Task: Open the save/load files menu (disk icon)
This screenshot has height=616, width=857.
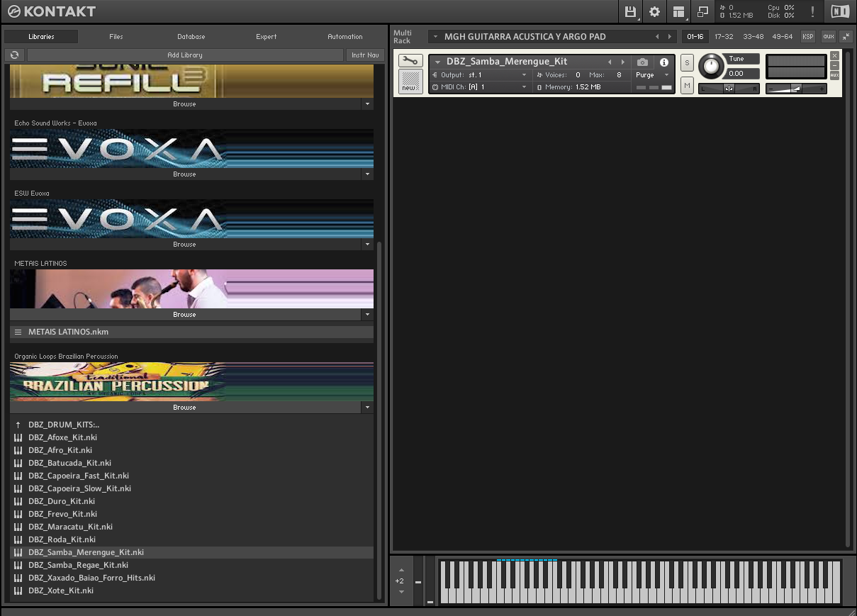Action: click(630, 11)
